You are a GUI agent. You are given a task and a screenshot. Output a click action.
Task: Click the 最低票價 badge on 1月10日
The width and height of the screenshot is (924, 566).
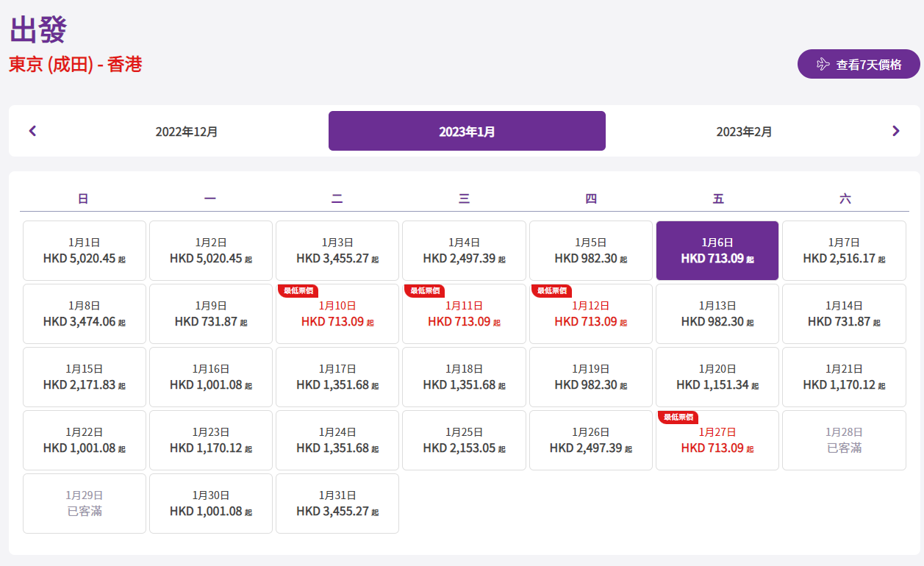pos(298,291)
